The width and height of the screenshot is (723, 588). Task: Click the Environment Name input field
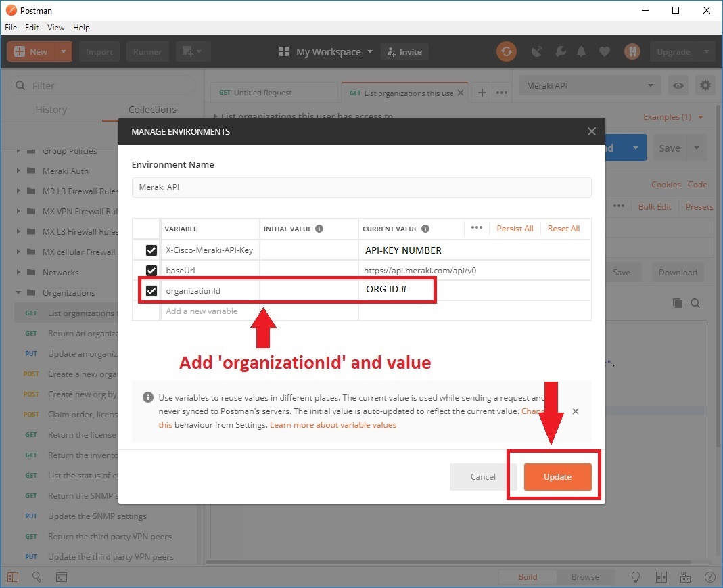361,187
